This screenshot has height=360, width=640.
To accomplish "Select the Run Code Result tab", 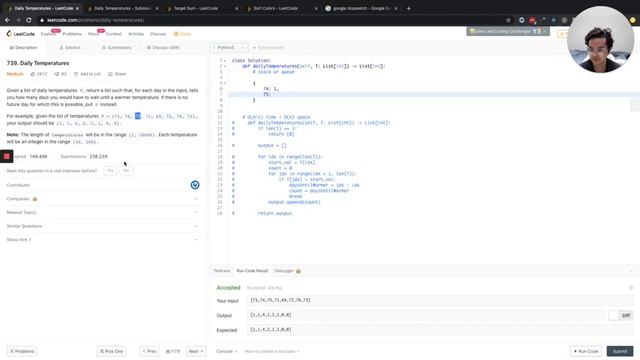I will click(x=252, y=271).
